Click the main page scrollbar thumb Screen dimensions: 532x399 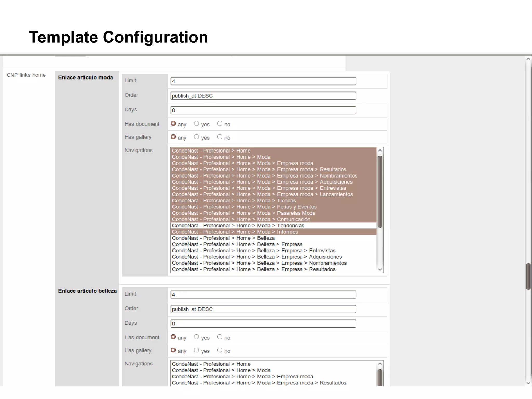(x=528, y=276)
